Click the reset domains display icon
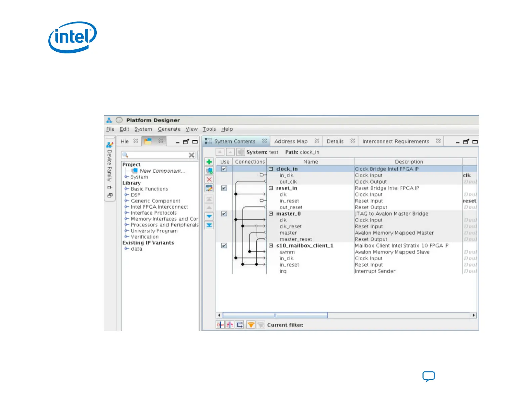 point(230,325)
